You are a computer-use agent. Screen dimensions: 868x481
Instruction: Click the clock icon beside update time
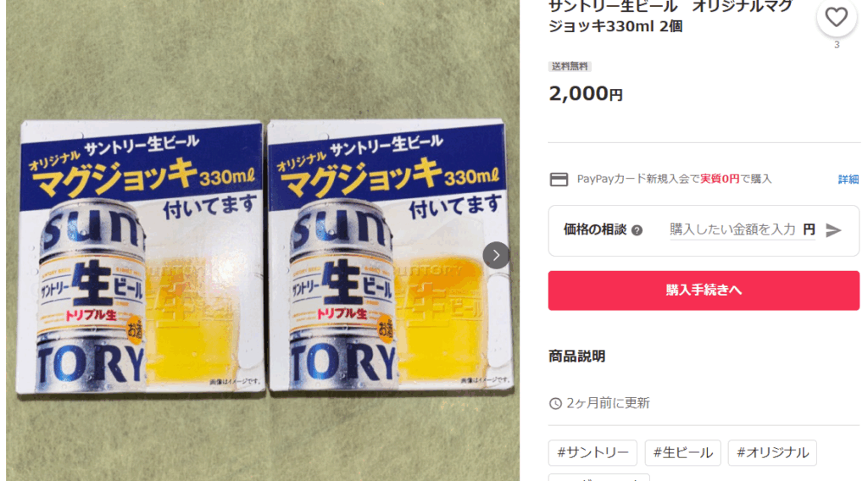point(555,404)
